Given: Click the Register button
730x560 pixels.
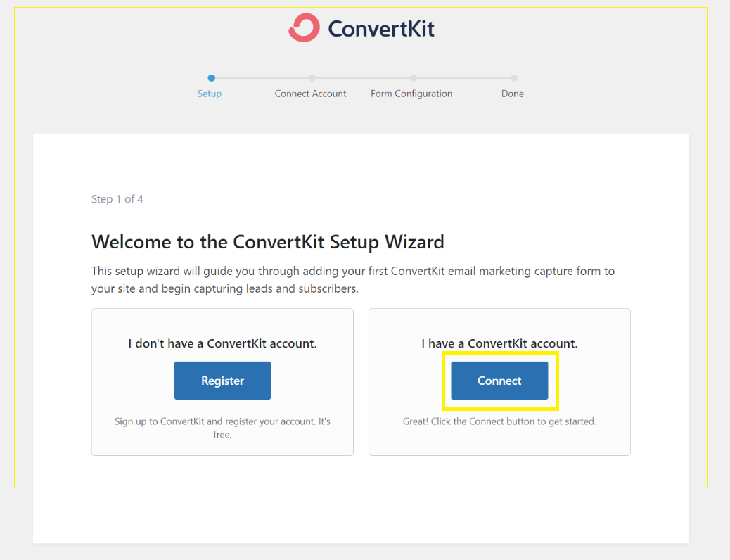Looking at the screenshot, I should point(222,381).
